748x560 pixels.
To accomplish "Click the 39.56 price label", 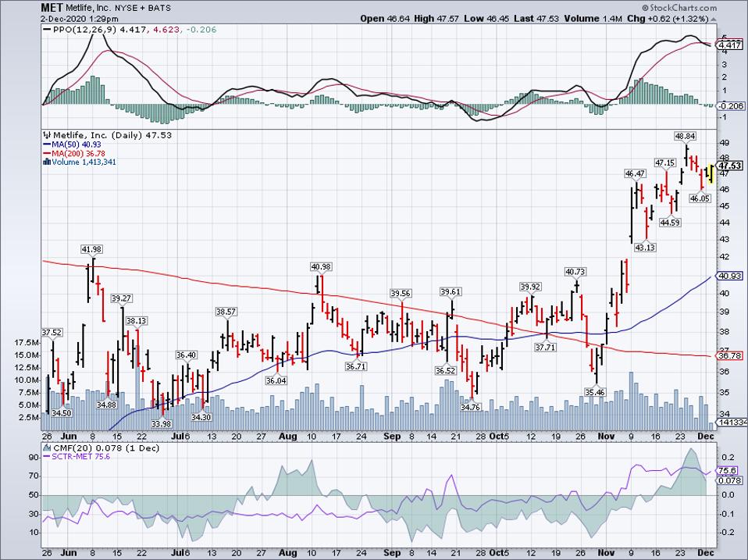I will pos(401,294).
